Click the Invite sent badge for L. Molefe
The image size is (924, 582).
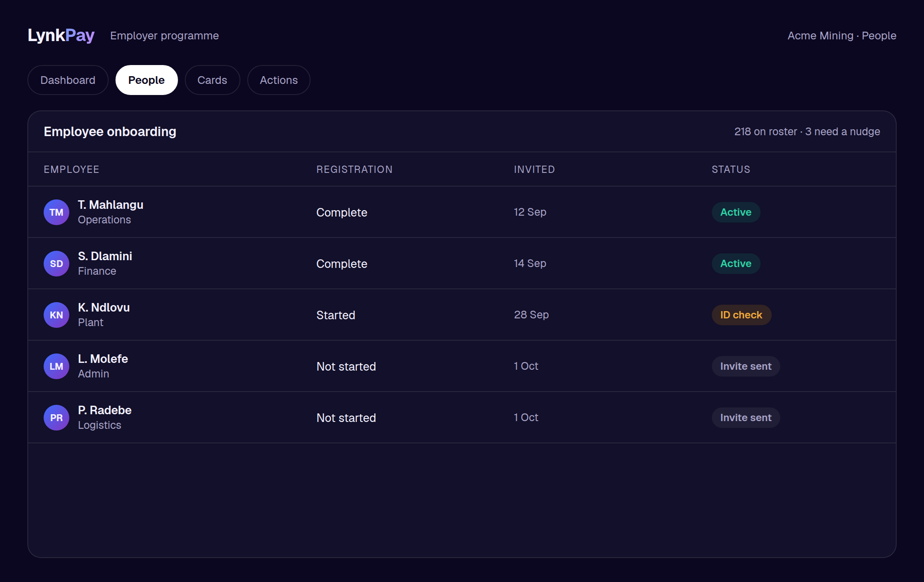pos(746,366)
